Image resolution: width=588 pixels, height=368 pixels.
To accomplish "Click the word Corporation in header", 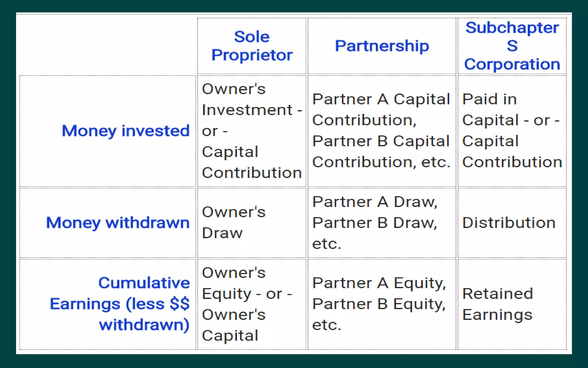I will (512, 64).
